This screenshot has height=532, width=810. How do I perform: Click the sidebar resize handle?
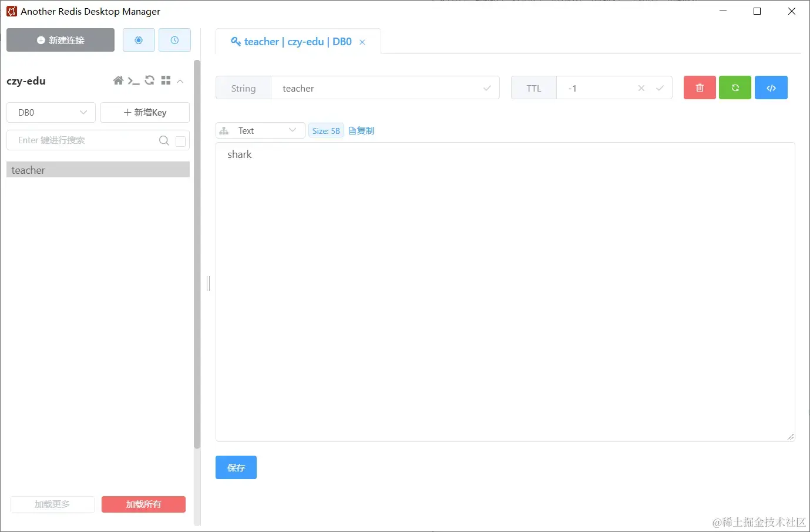pos(208,284)
